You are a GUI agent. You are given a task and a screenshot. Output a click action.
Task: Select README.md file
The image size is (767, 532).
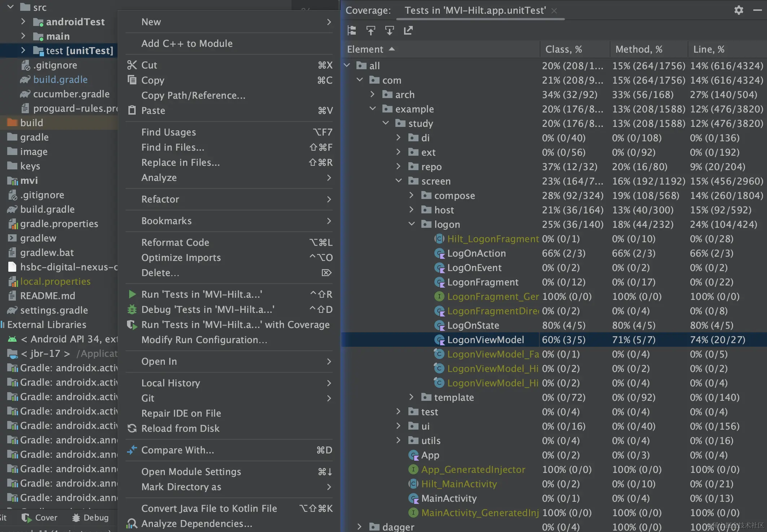coord(48,296)
